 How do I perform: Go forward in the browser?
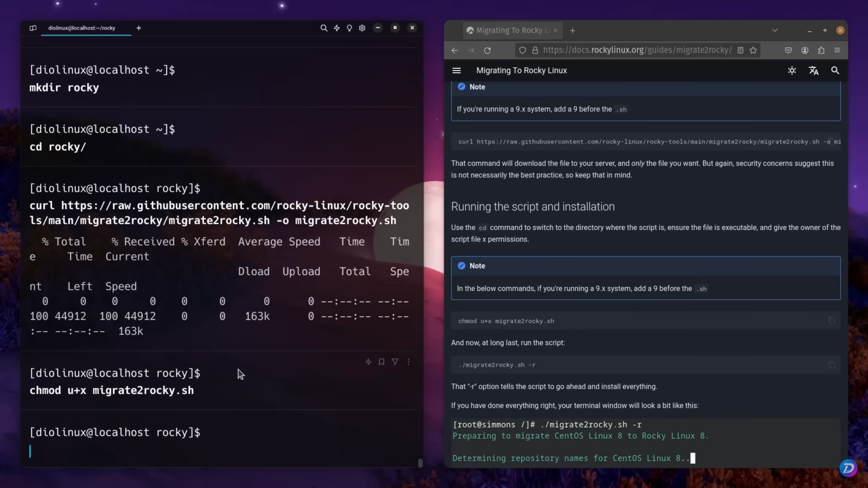[471, 50]
